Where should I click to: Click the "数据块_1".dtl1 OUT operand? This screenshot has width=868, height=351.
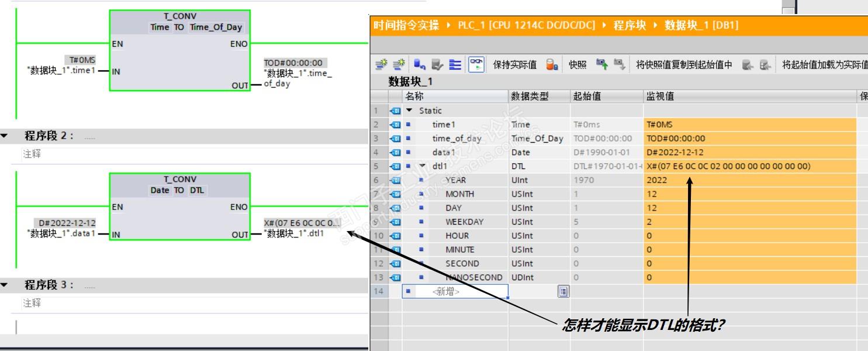point(294,234)
